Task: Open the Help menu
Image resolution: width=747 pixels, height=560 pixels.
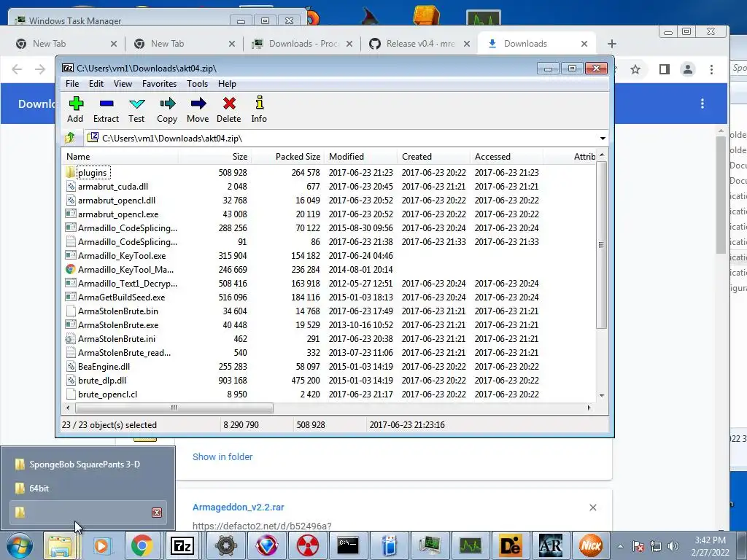Action: click(x=228, y=84)
